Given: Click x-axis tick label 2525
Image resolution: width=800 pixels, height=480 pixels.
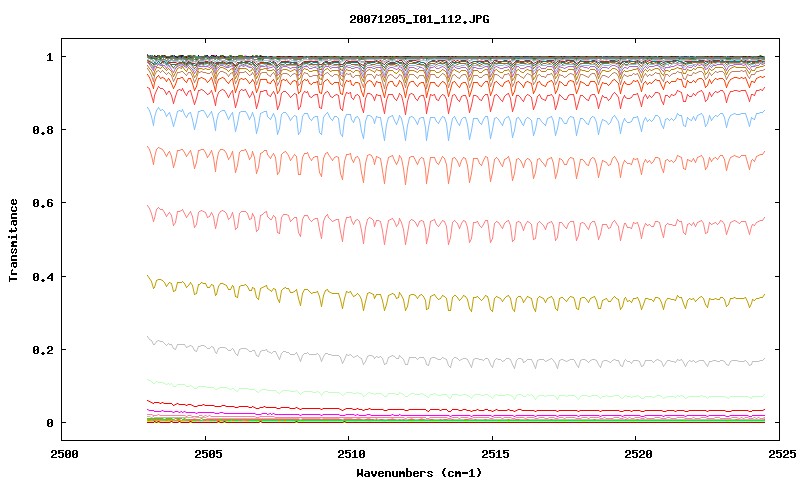Looking at the screenshot, I should (x=782, y=454).
